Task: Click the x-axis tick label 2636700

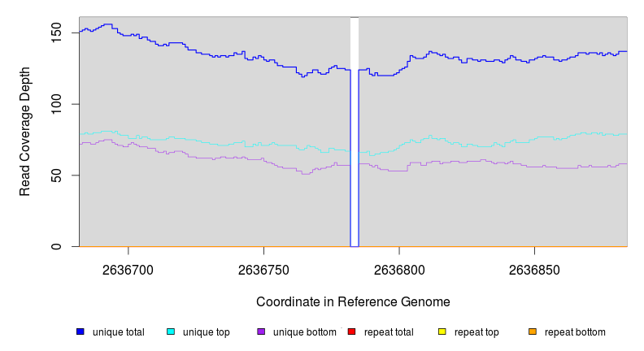Action: pyautogui.click(x=128, y=270)
